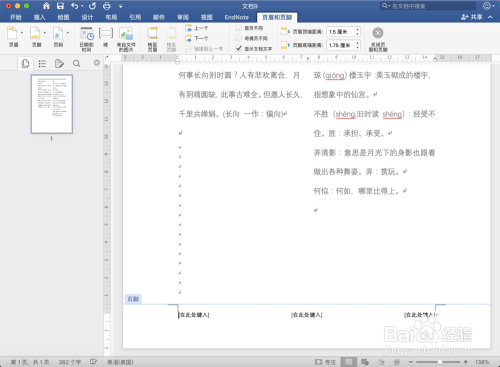Image resolution: width=500 pixels, height=367 pixels.
Task: Close the navigation sidebar
Action: click(x=97, y=63)
